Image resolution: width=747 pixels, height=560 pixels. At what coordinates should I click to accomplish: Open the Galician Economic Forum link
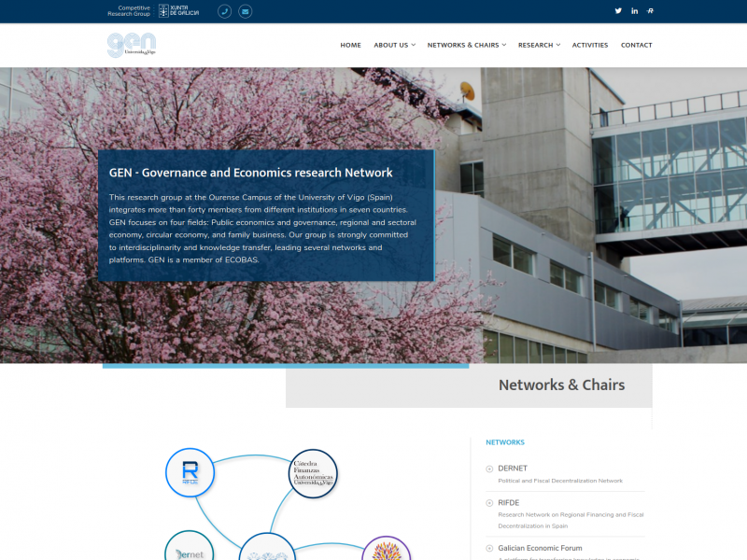[x=540, y=548]
